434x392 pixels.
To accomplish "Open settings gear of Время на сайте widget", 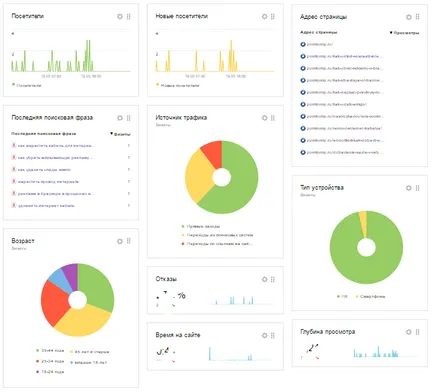I will click(x=264, y=335).
